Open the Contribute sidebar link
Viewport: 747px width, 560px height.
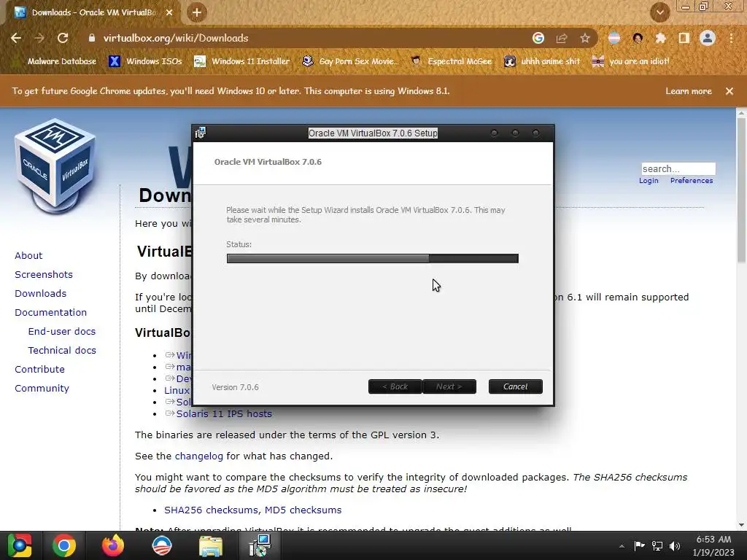point(39,370)
